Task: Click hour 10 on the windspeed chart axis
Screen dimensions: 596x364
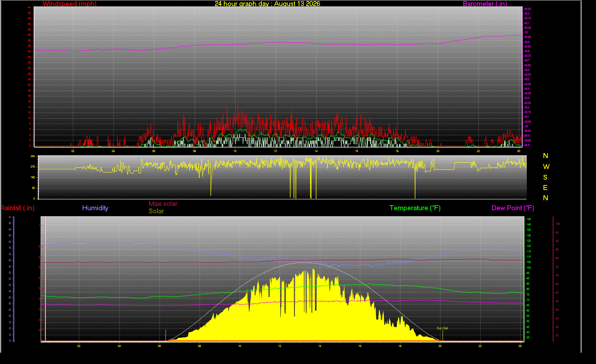Action: pos(235,151)
